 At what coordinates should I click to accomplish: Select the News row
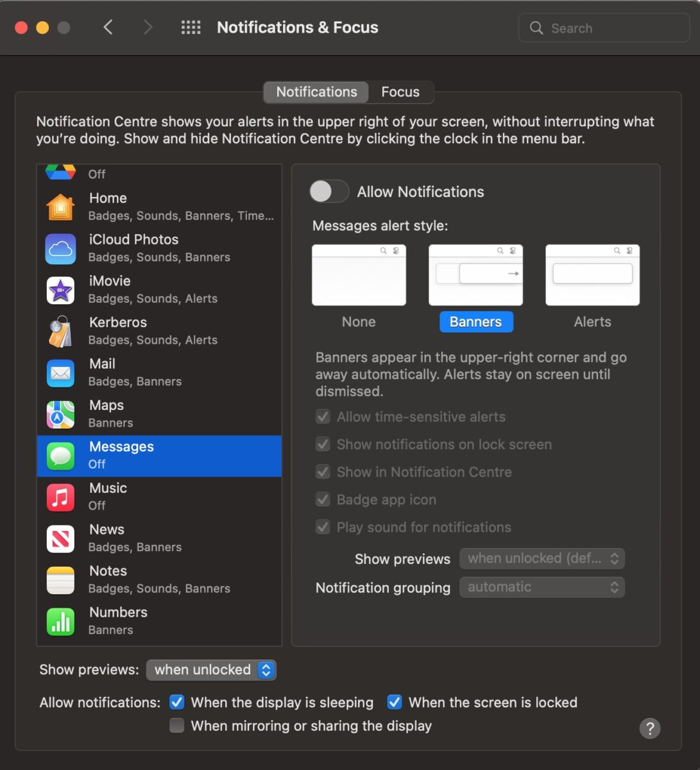pos(159,539)
